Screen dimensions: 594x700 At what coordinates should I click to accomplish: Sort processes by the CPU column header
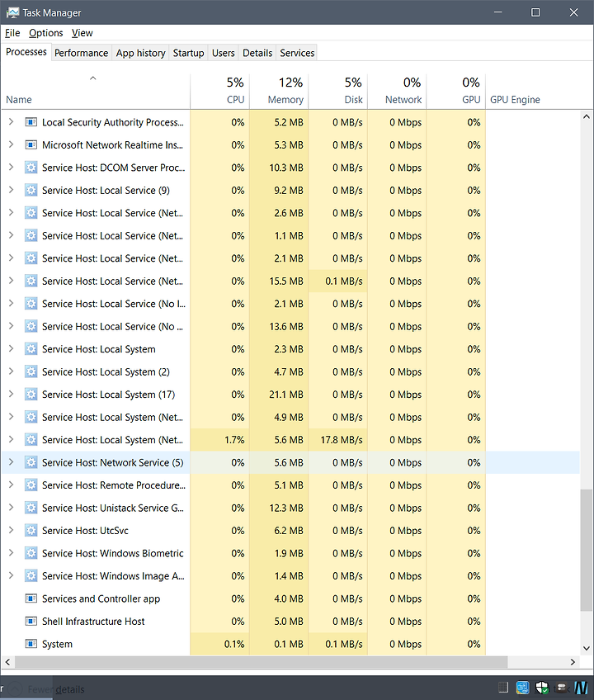(x=220, y=91)
